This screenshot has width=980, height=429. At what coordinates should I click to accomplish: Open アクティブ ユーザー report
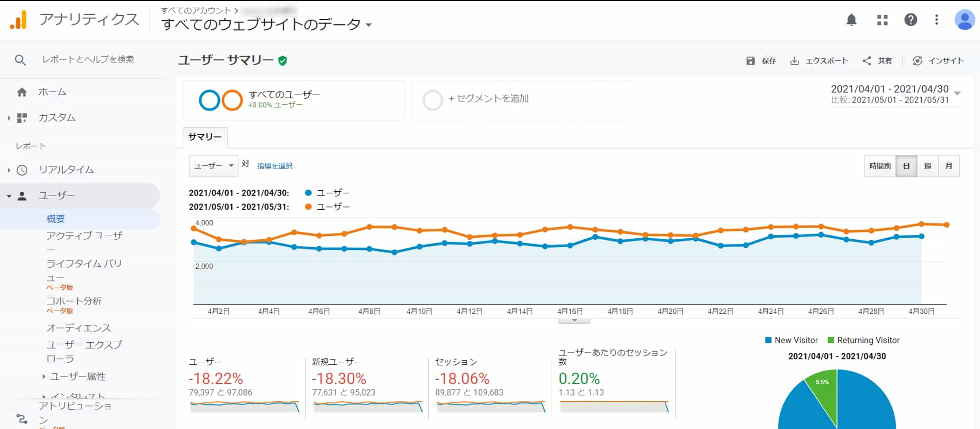[84, 242]
